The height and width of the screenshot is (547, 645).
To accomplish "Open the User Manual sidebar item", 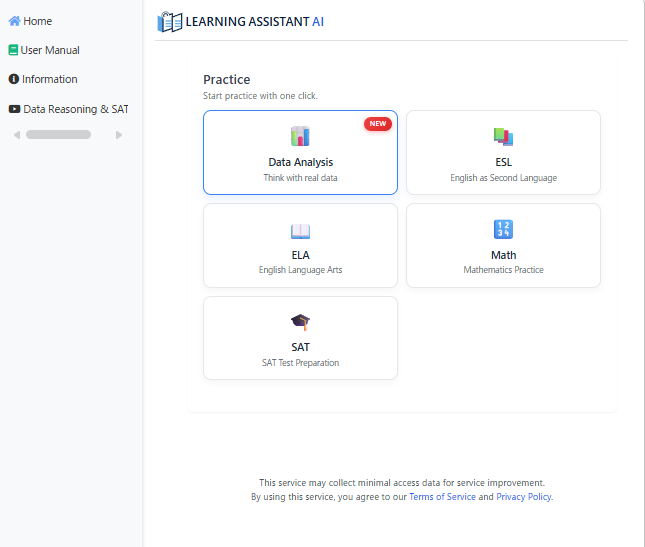I will tap(44, 50).
